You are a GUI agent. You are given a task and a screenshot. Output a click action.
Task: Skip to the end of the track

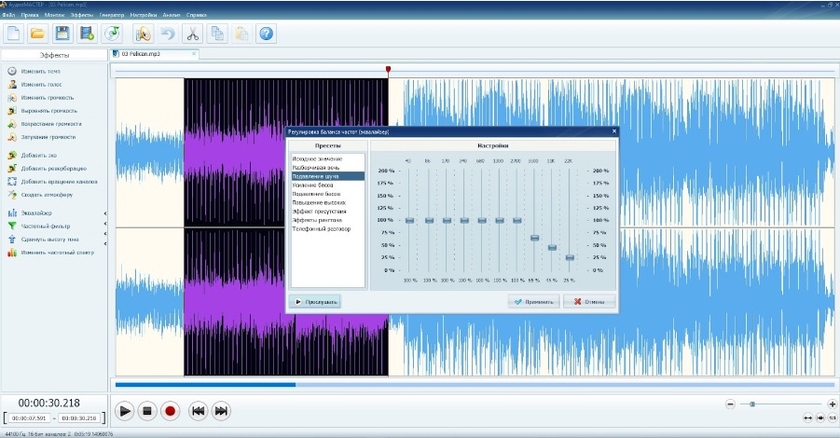click(x=222, y=410)
